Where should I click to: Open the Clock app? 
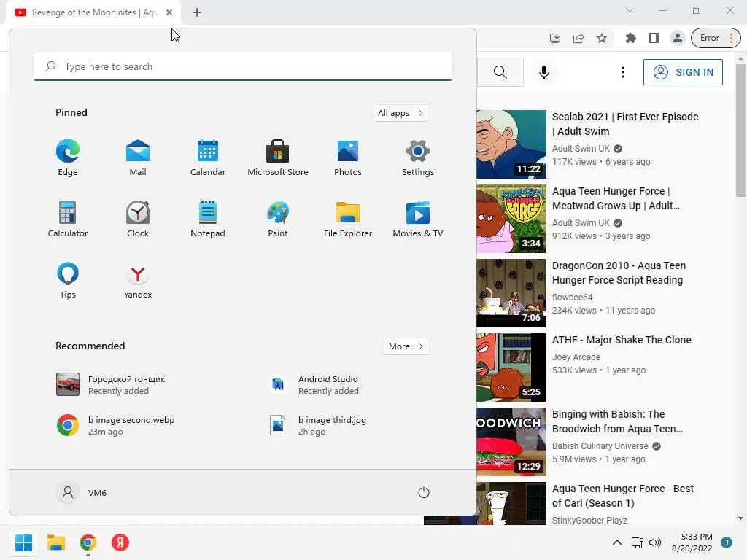[x=138, y=219]
